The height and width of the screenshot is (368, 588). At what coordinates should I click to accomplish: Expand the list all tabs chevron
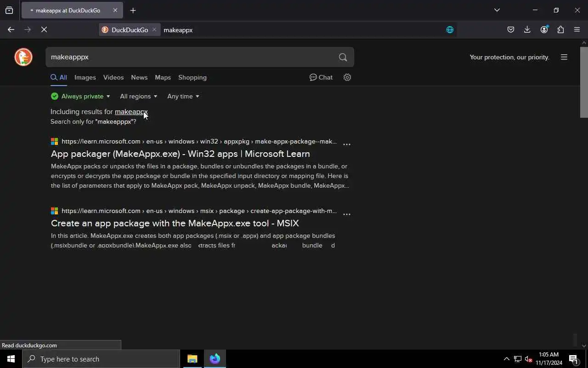[x=497, y=10]
